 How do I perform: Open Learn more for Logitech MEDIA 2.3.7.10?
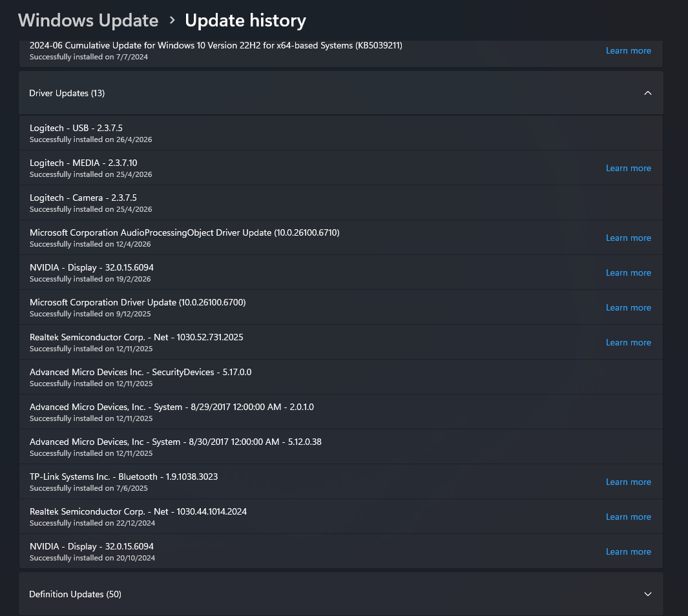(x=629, y=169)
